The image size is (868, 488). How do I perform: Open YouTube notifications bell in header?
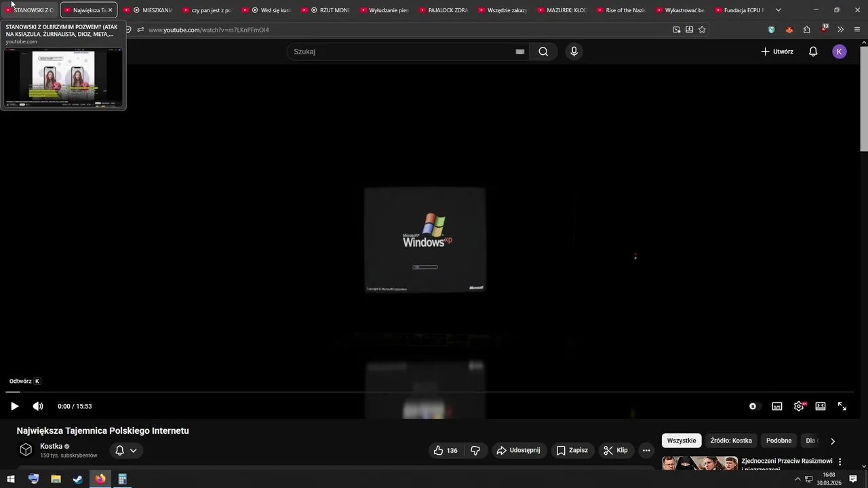coord(813,52)
